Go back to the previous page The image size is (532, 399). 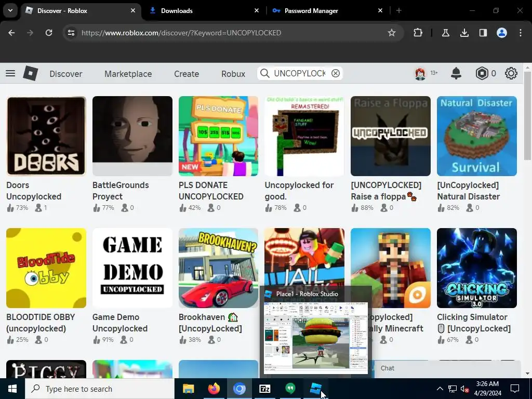11,33
